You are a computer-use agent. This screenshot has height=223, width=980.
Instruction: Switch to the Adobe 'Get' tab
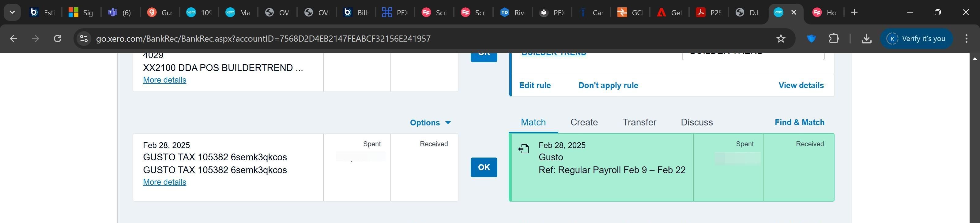pos(669,13)
